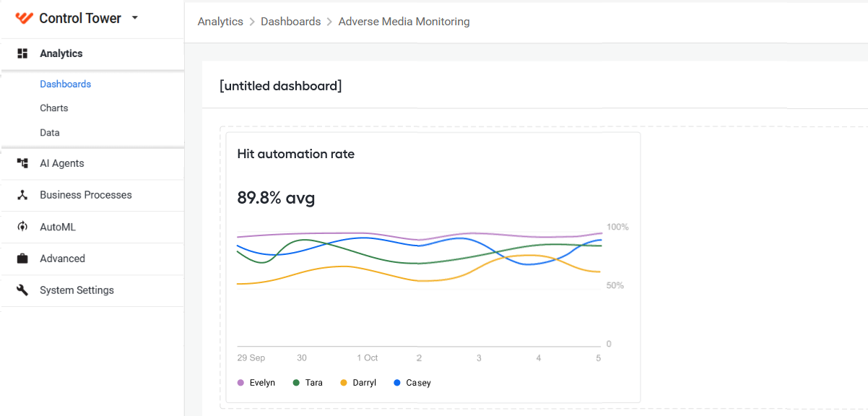Toggle the Evelyn series in the legend
This screenshot has height=416, width=868.
pos(256,383)
